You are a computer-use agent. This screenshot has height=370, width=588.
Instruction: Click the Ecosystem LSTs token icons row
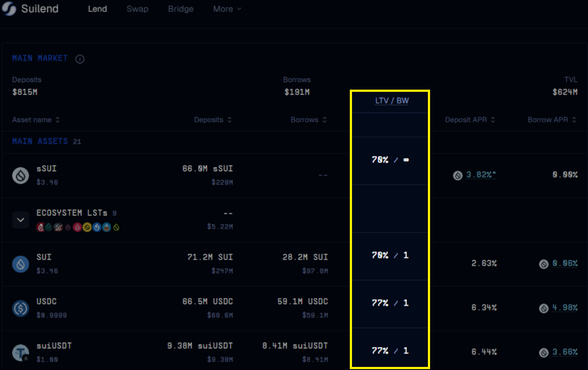tap(78, 227)
